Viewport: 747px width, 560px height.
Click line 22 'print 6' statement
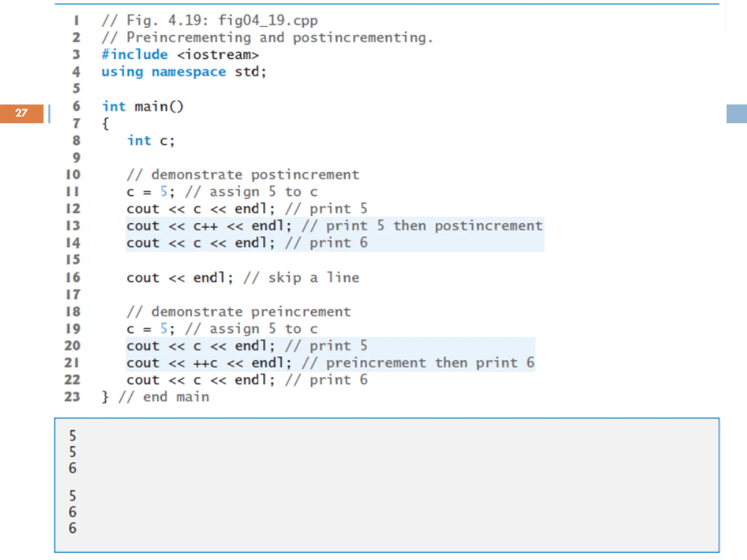(247, 380)
